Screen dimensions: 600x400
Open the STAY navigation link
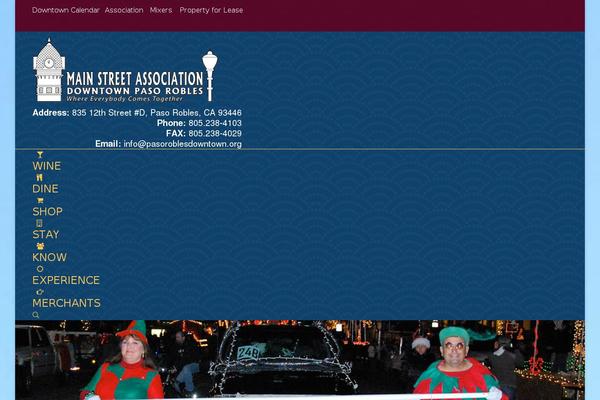tap(46, 235)
